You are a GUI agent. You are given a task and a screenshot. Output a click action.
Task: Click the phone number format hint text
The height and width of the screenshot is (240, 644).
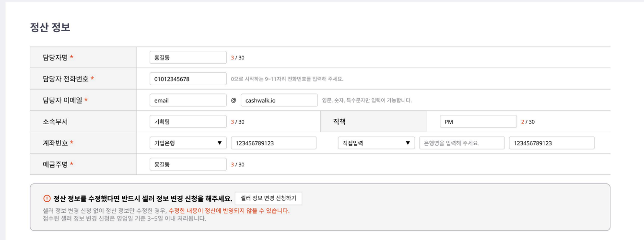click(x=287, y=79)
